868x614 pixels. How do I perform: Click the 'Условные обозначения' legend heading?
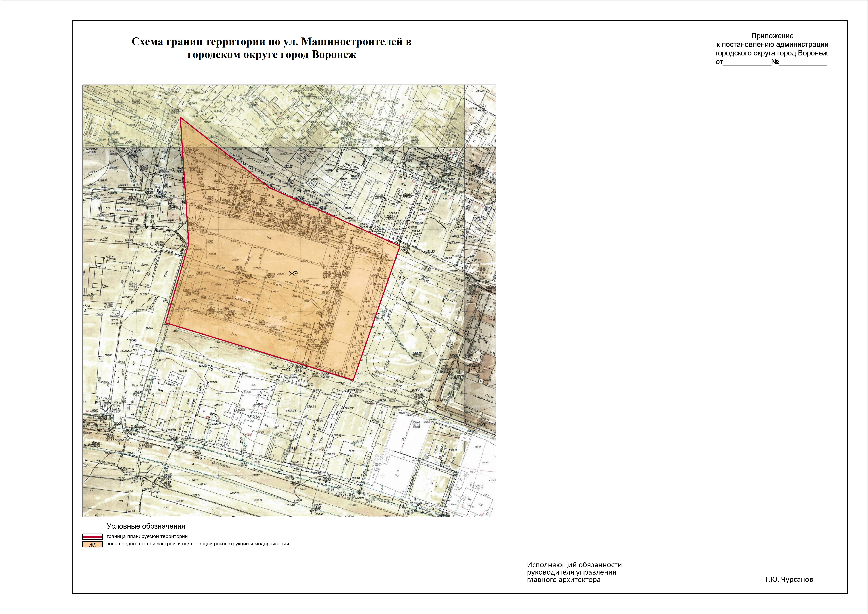pos(146,526)
